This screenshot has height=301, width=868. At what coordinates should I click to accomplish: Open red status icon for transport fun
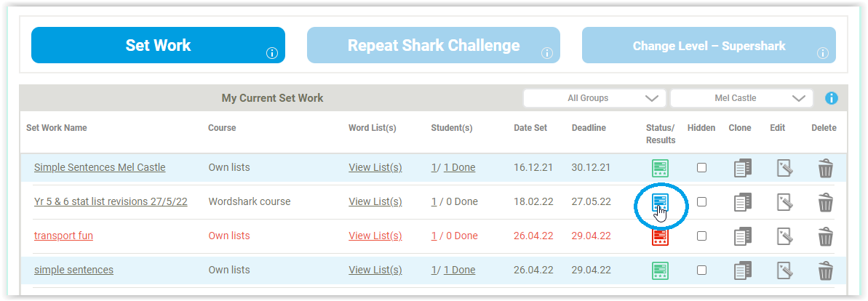tap(660, 237)
